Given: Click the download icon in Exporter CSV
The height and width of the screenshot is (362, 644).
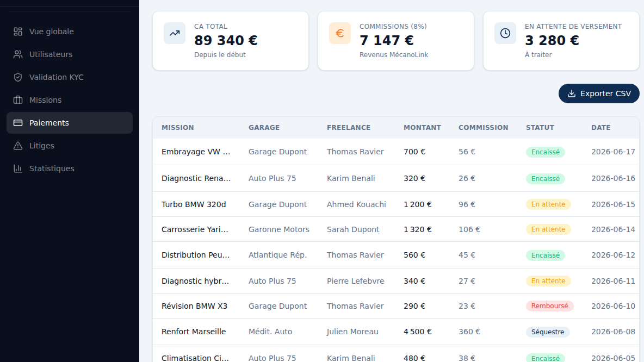Looking at the screenshot, I should [571, 93].
